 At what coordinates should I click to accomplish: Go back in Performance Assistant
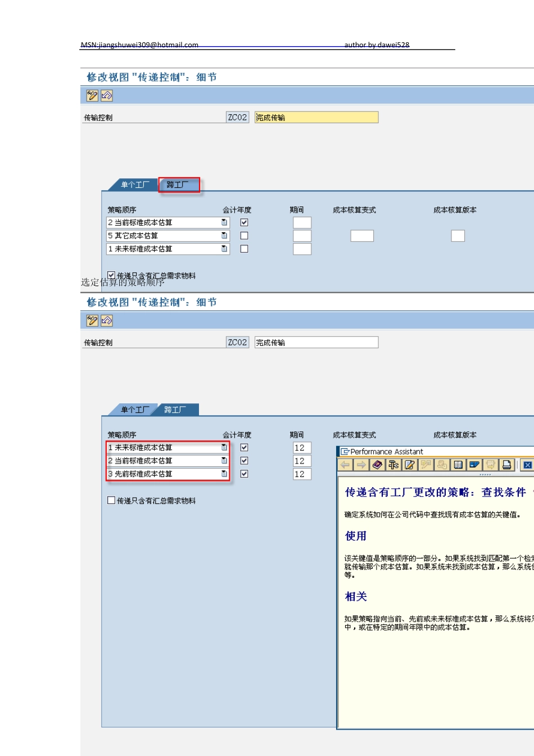pyautogui.click(x=345, y=465)
